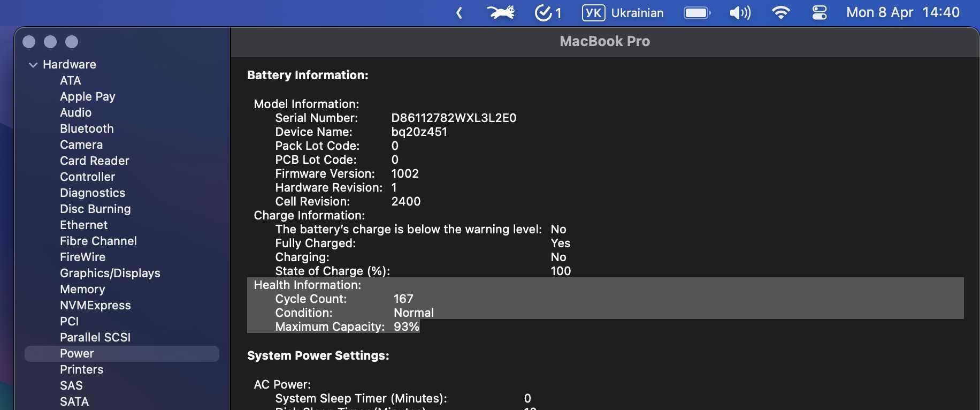Open the checkmark task counter icon
This screenshot has width=980, height=410.
point(548,13)
